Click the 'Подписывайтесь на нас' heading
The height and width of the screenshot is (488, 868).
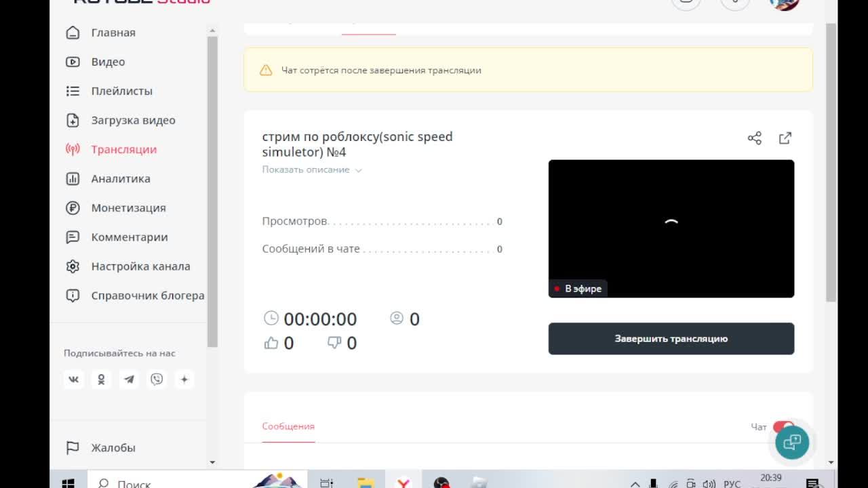[x=119, y=353]
